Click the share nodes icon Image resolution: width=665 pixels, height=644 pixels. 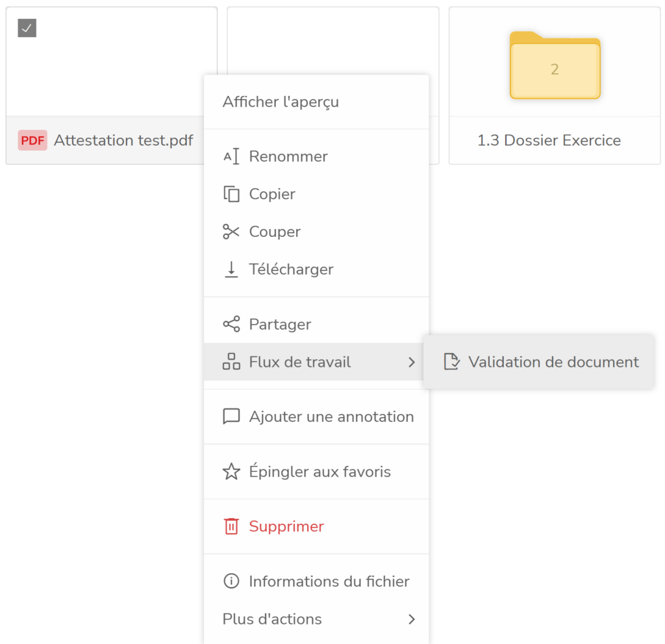coord(231,324)
